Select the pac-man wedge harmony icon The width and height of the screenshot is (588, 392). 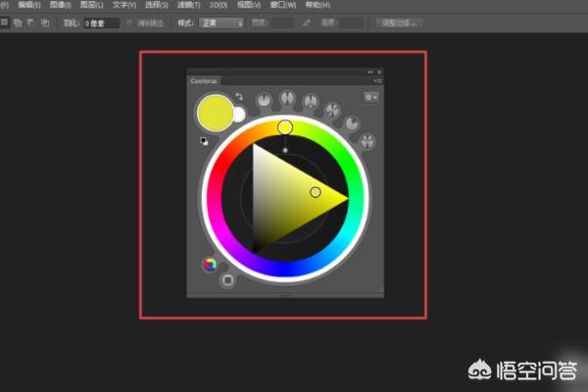point(352,123)
